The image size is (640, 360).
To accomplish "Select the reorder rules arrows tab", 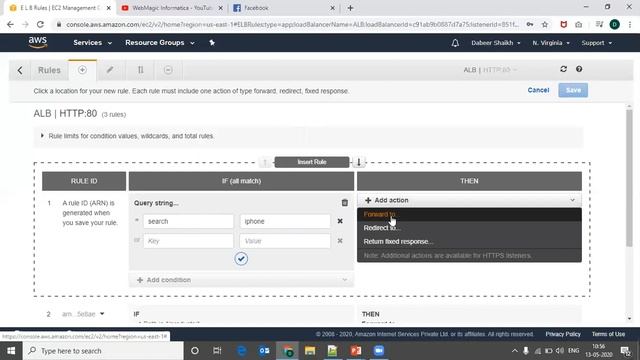I will coord(140,70).
